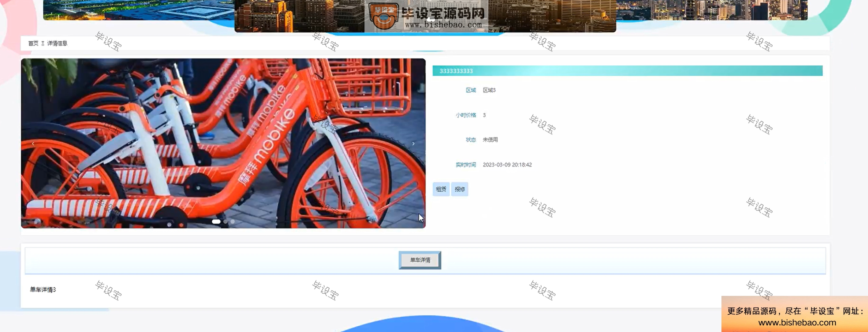868x332 pixels.
Task: Select the second carousel indicator dot
Action: pos(225,221)
